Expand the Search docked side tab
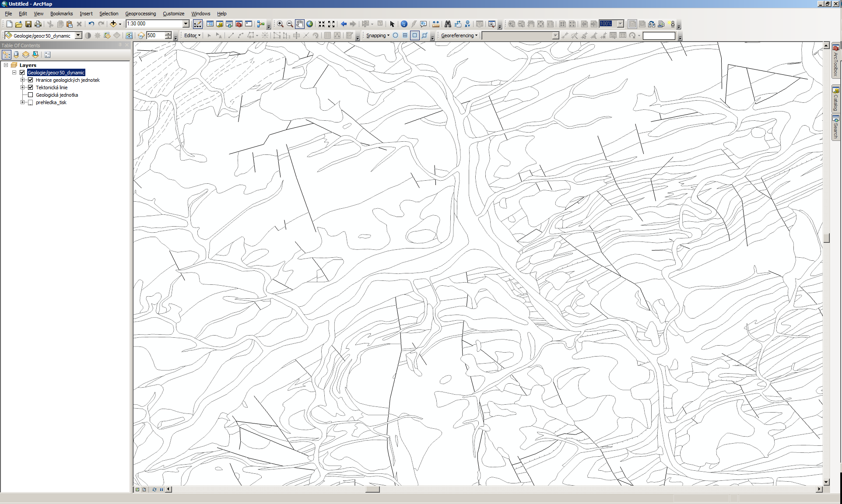Viewport: 842px width, 504px height. [x=835, y=127]
